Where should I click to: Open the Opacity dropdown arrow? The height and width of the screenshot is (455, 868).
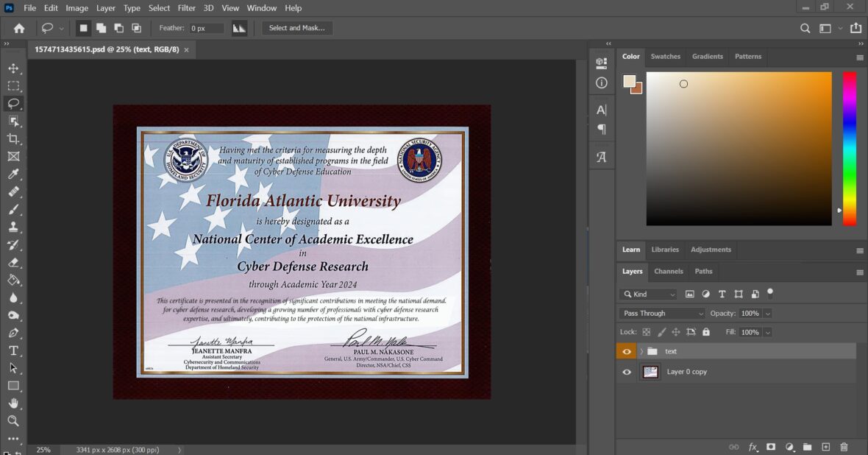coord(767,313)
